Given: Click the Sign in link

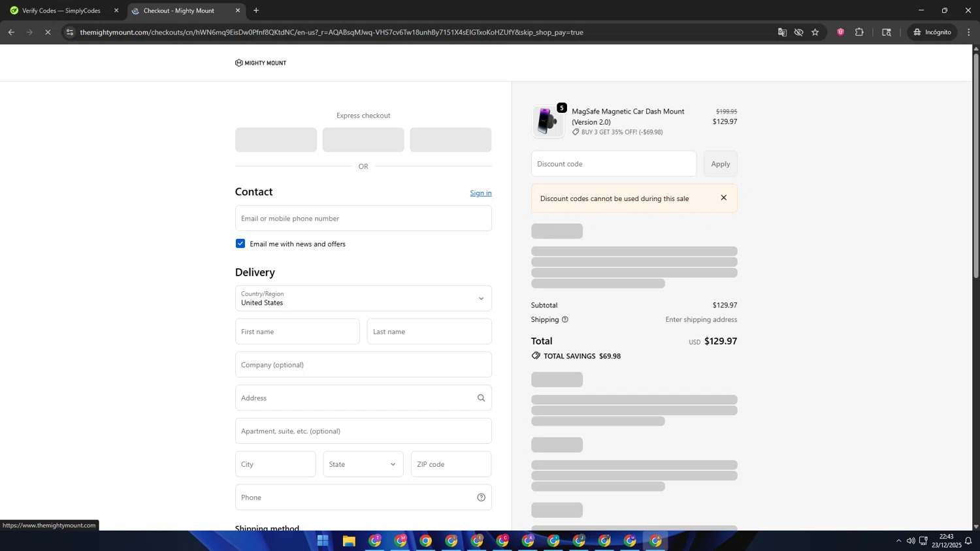Looking at the screenshot, I should [x=481, y=193].
